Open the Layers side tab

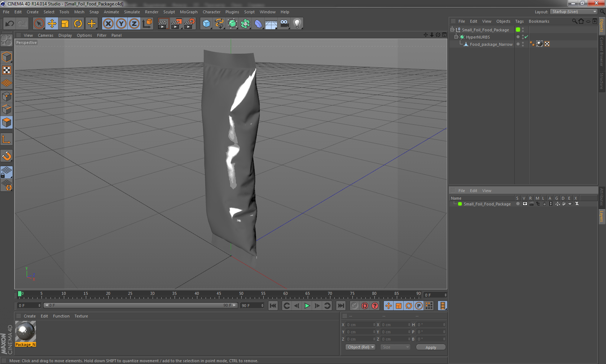click(x=601, y=216)
